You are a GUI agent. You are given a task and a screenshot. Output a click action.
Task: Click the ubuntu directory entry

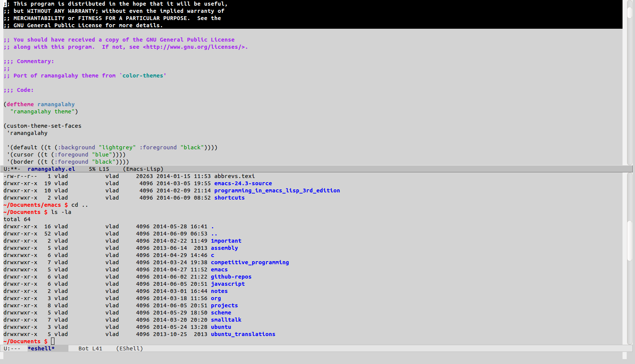[221, 327]
